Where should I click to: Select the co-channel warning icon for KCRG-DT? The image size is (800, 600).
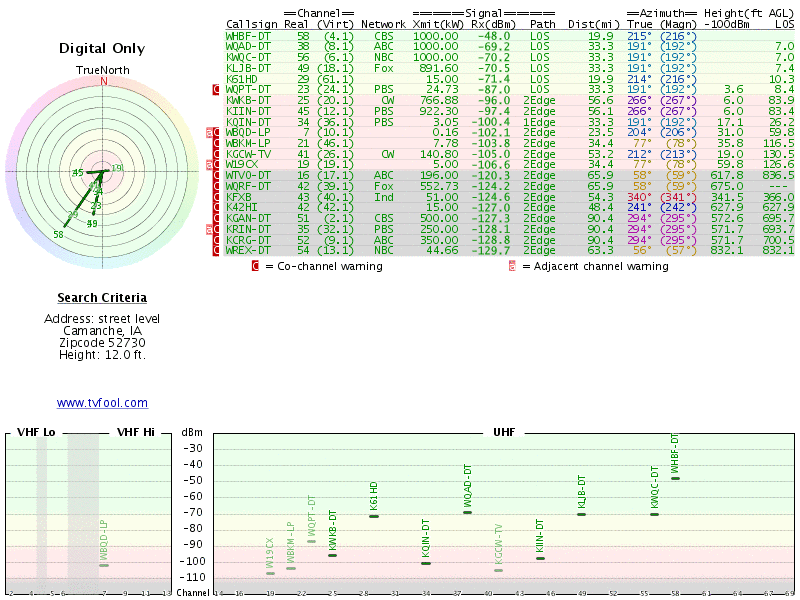pyautogui.click(x=216, y=240)
